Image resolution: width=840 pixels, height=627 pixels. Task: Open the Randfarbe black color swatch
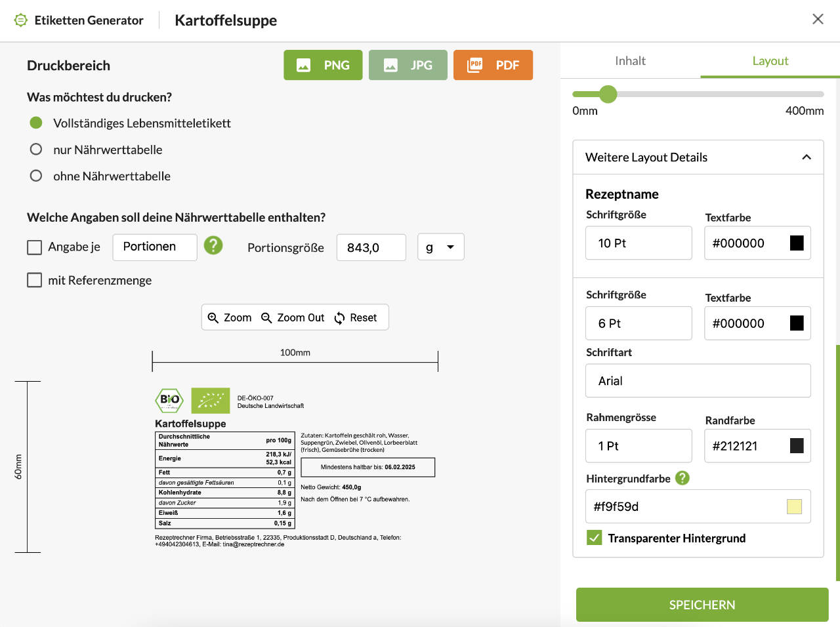click(797, 445)
